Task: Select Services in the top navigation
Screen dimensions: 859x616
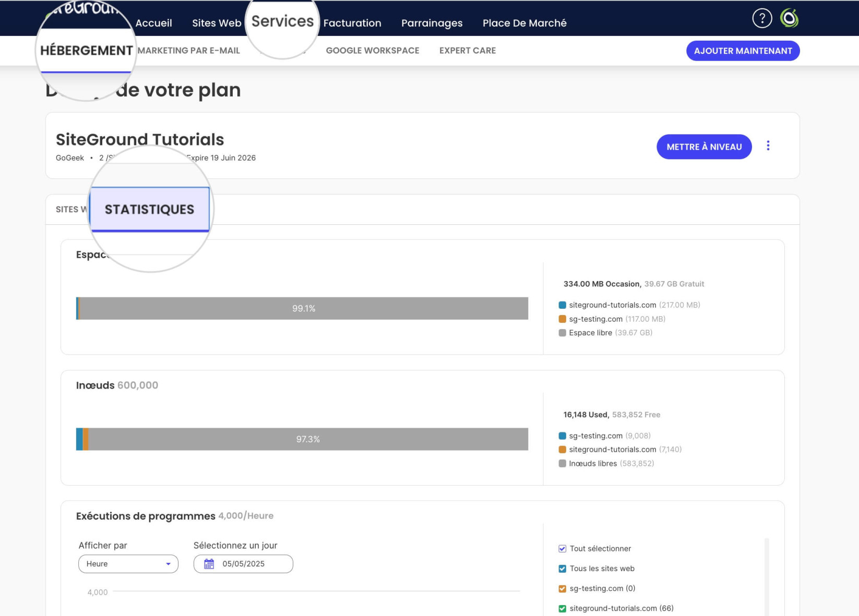Action: pos(282,21)
